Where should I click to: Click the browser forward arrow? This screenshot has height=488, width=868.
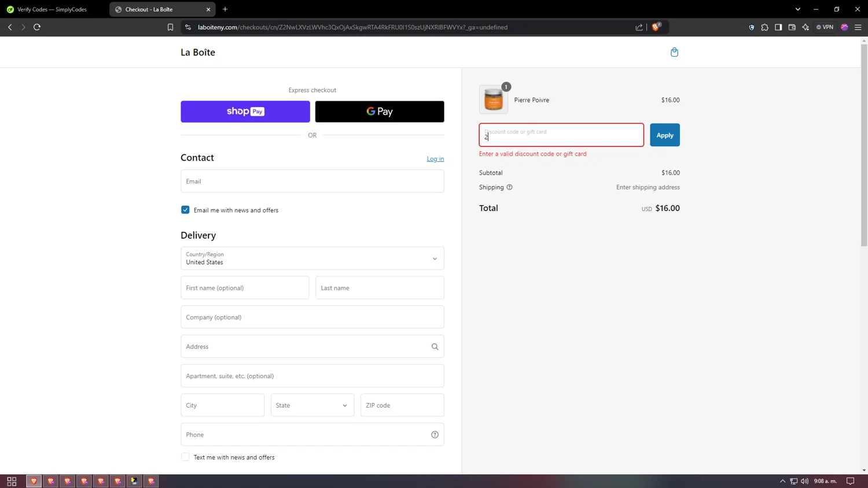(x=23, y=27)
